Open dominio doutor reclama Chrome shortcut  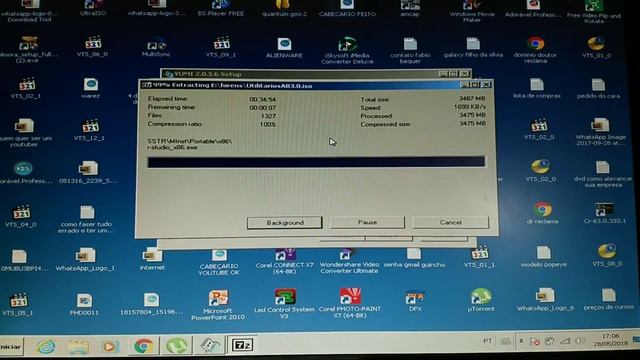click(x=535, y=50)
